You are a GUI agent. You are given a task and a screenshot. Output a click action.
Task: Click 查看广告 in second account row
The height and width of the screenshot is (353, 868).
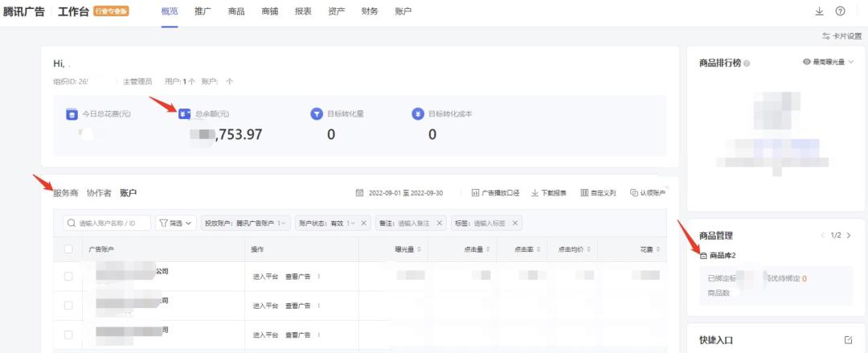click(x=298, y=306)
